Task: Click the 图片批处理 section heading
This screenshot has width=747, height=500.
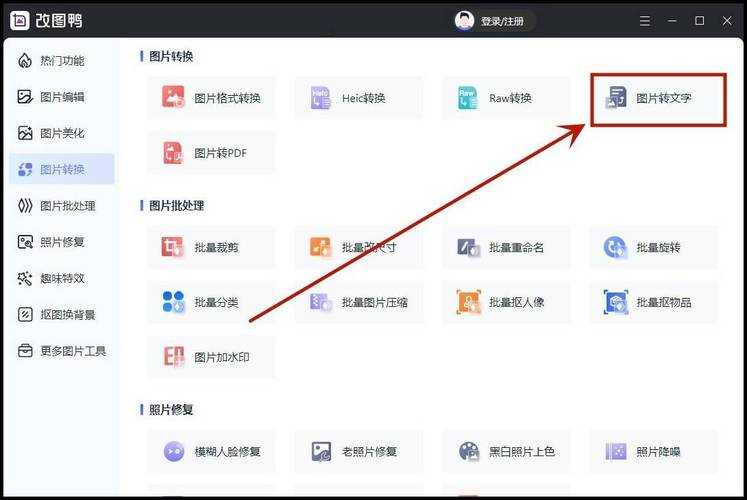Action: pos(177,206)
